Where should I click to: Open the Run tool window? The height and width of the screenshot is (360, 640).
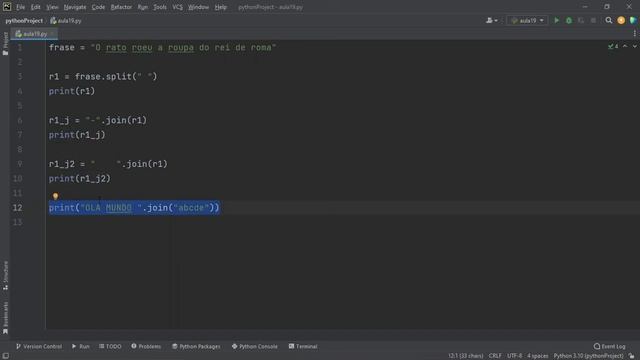80,346
